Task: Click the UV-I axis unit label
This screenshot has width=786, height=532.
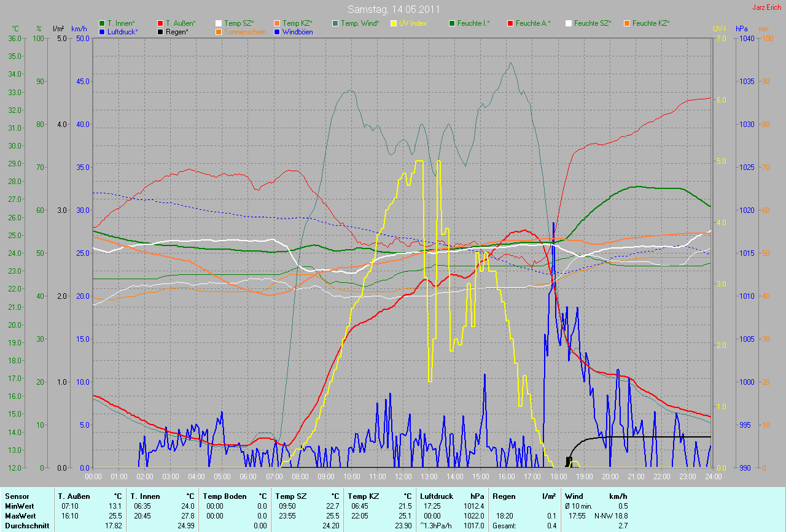Action: [719, 29]
